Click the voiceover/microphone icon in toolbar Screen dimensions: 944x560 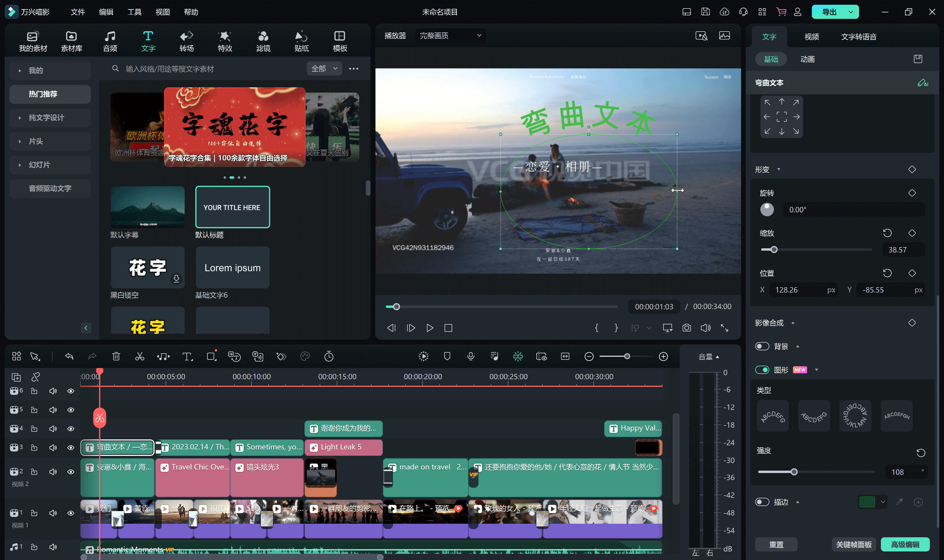[x=470, y=356]
